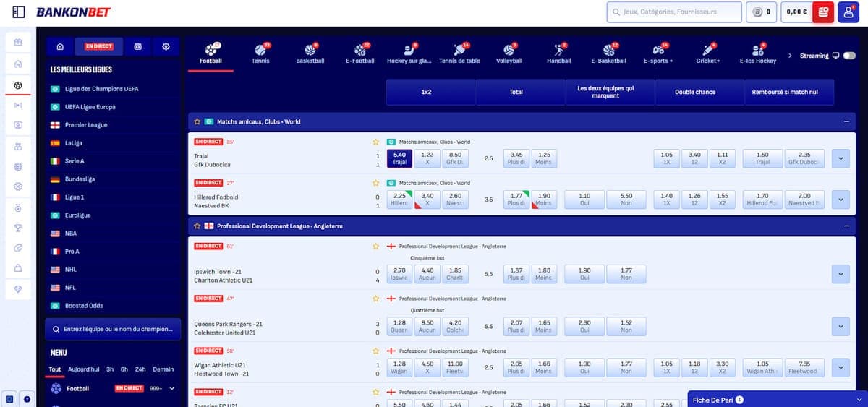868x407 pixels.
Task: Select the Tennis sport icon
Action: tap(260, 53)
